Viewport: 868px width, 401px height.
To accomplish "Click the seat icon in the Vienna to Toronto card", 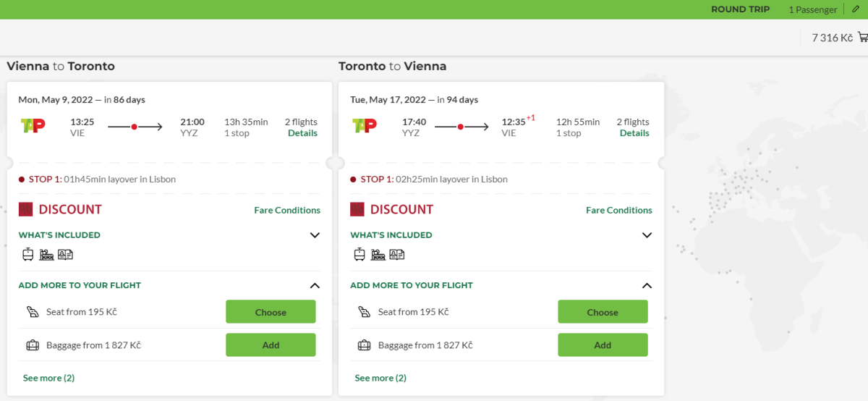I will (x=32, y=312).
